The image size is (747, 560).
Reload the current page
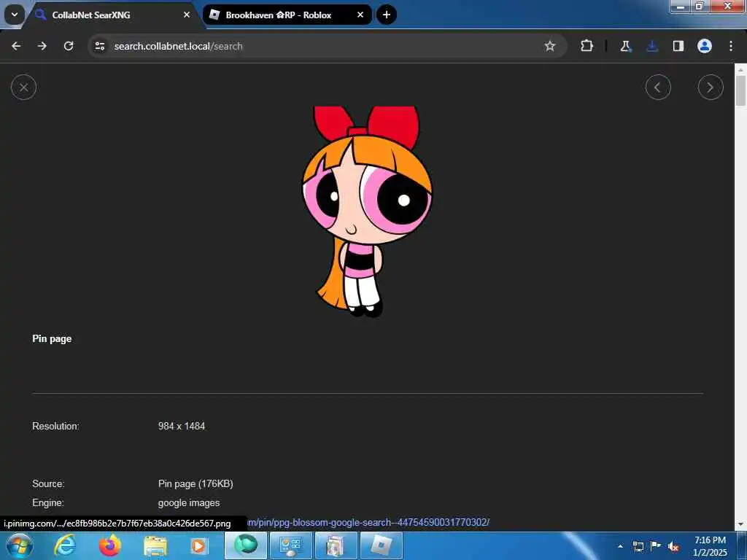[69, 46]
